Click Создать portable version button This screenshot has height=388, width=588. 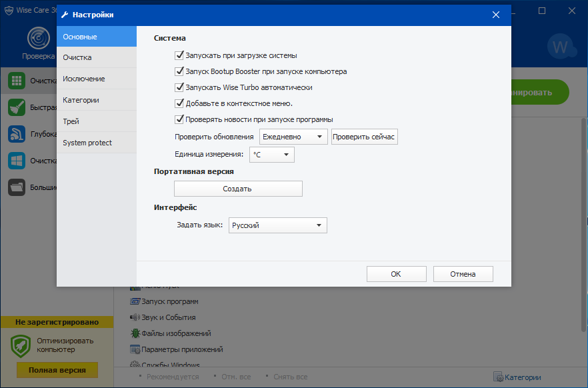pos(238,189)
